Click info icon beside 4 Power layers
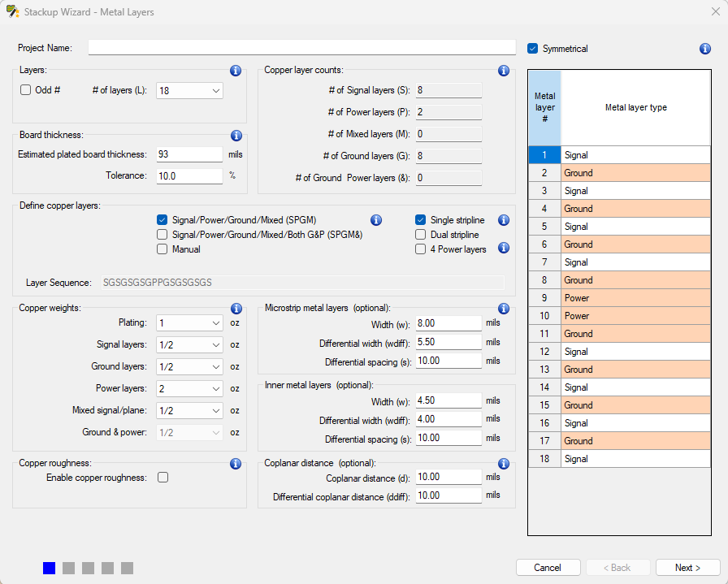728x584 pixels. pos(503,248)
